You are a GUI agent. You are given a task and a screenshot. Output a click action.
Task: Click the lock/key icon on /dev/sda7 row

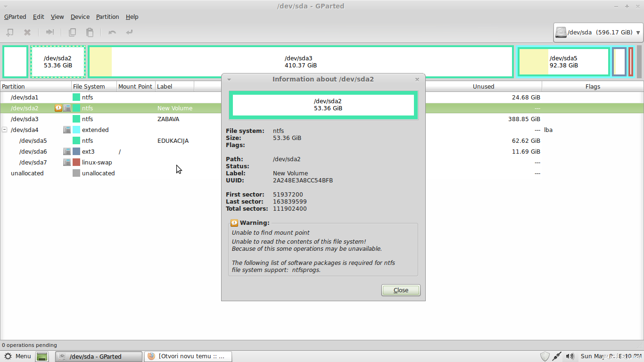[x=67, y=162]
